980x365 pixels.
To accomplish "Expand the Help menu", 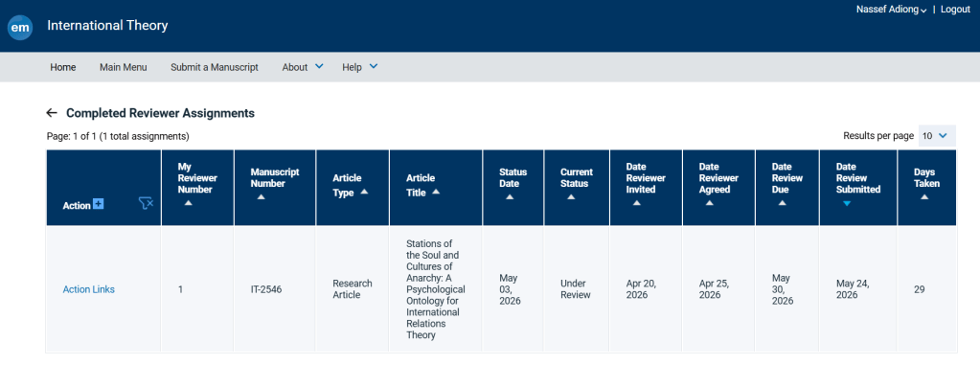I will (360, 67).
